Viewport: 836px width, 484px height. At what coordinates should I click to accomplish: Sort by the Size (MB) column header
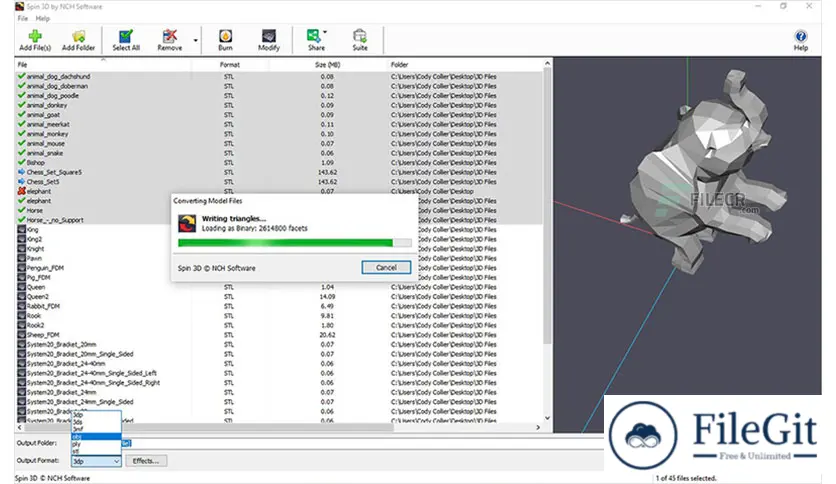coord(327,64)
